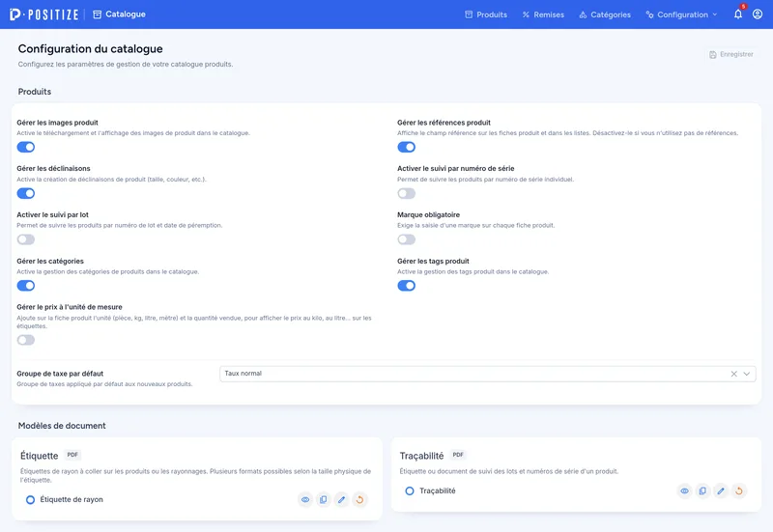Screen dimensions: 773x532
Task: Click the Positize logo
Action: [43, 14]
